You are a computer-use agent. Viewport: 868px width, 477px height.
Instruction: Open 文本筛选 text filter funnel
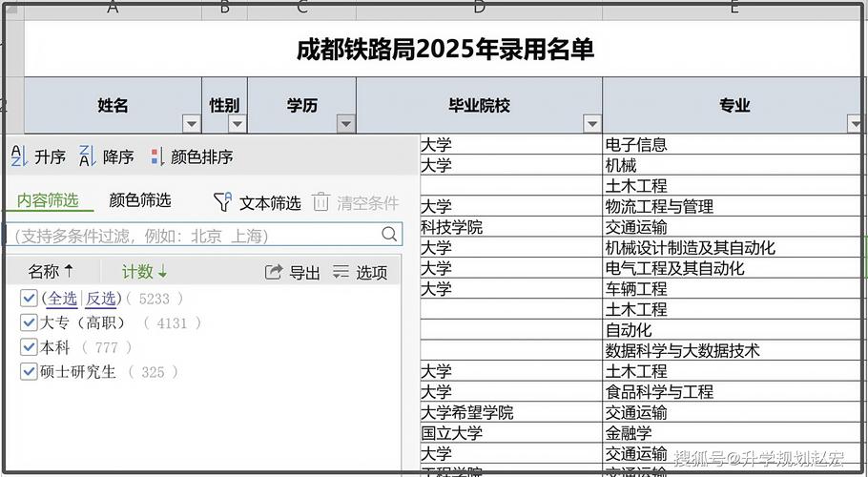coord(222,202)
